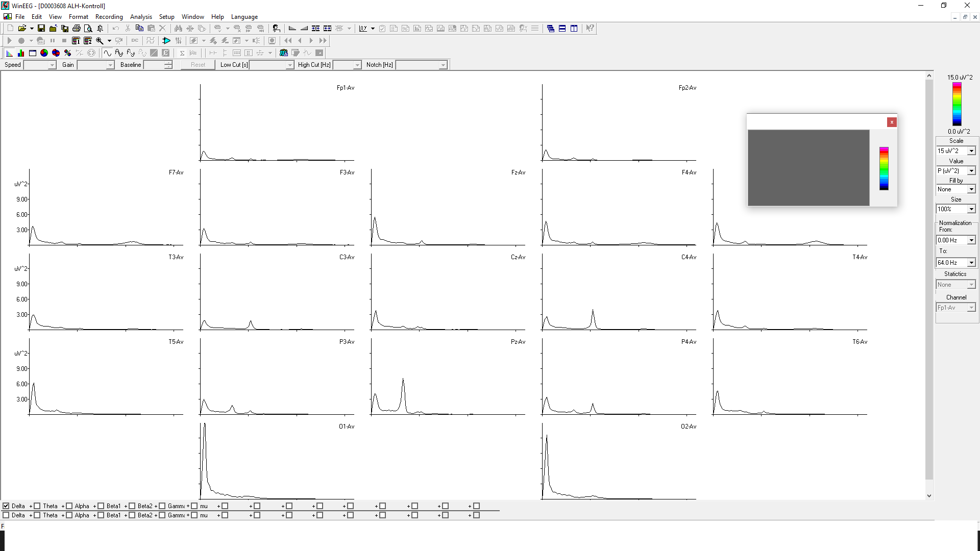Screen dimensions: 980x551
Task: Click the rainbow color scale bar
Action: pos(957,104)
